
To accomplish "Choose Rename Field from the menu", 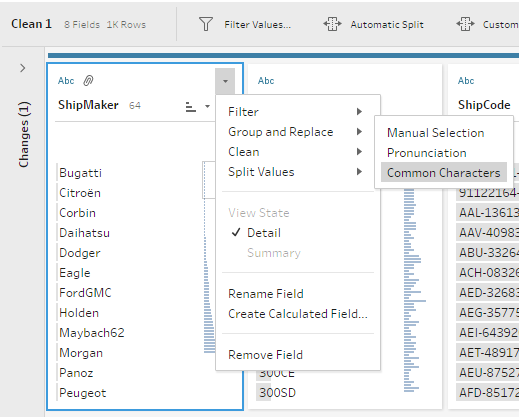I will 298,294.
